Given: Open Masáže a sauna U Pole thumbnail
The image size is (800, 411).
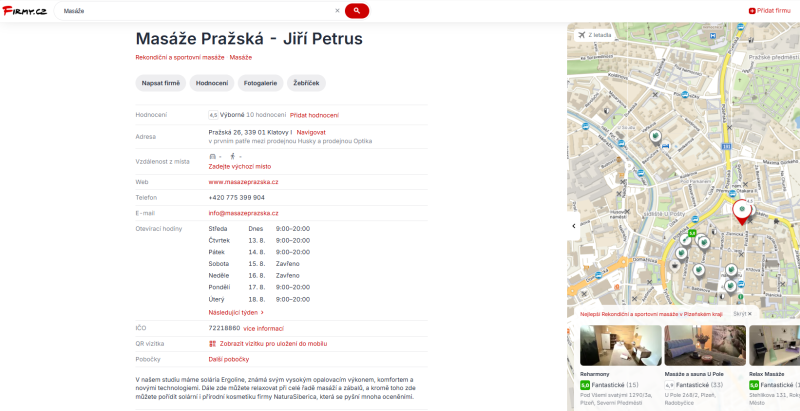Looking at the screenshot, I should 705,345.
